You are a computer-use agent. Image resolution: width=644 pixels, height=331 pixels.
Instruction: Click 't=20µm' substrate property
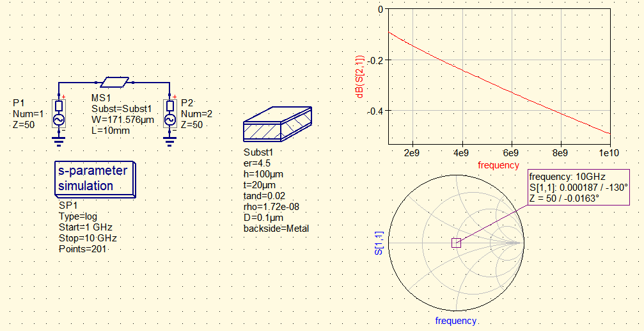point(260,185)
